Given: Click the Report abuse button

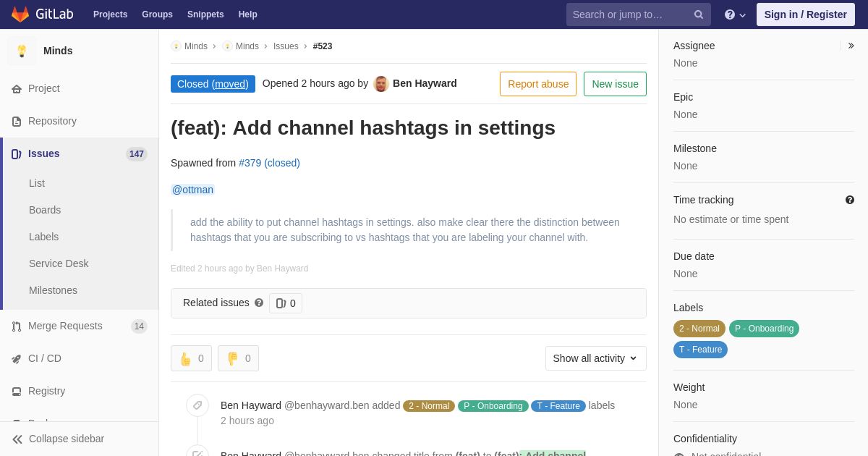Looking at the screenshot, I should pos(538,84).
